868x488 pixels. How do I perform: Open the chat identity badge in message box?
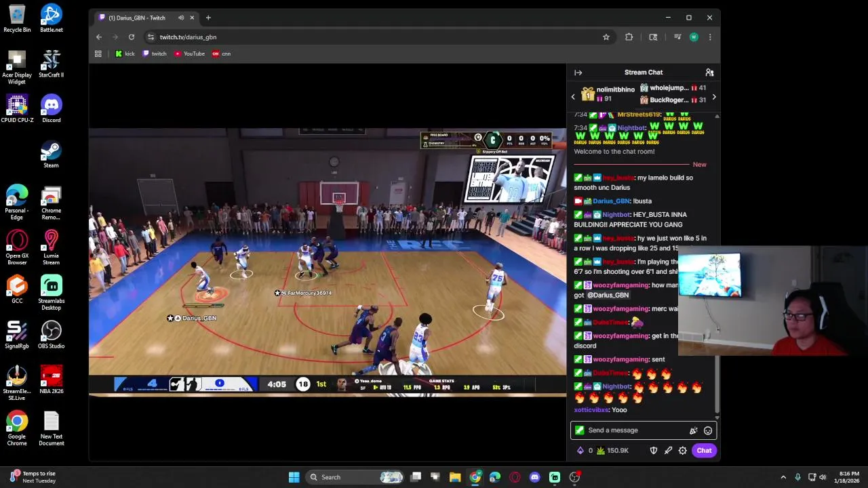(579, 430)
